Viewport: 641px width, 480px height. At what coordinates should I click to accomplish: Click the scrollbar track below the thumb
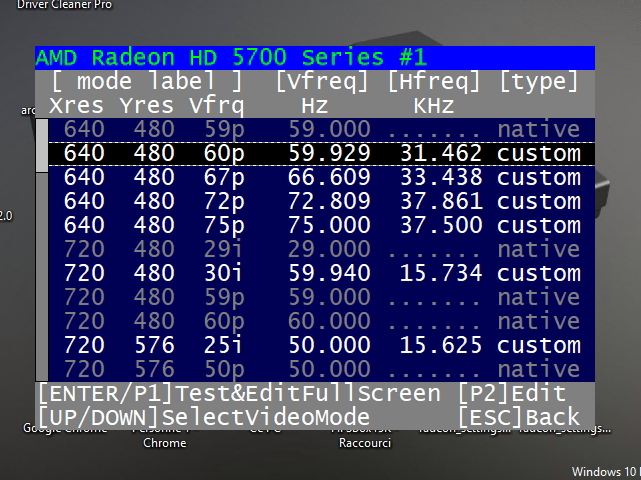click(x=42, y=277)
